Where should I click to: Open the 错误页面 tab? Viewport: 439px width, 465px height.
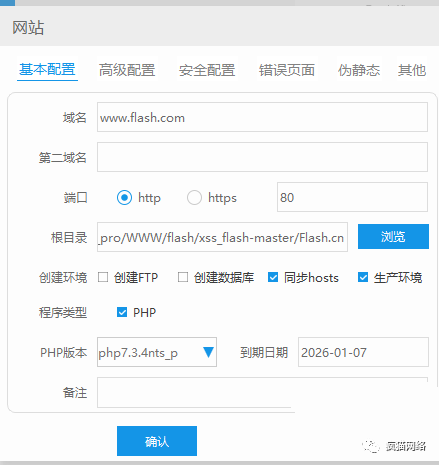pos(287,70)
